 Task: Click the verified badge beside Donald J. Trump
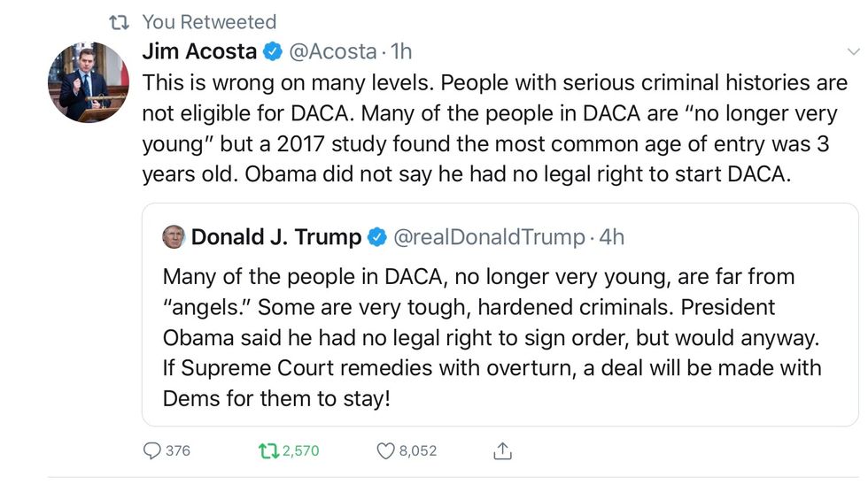pyautogui.click(x=377, y=237)
